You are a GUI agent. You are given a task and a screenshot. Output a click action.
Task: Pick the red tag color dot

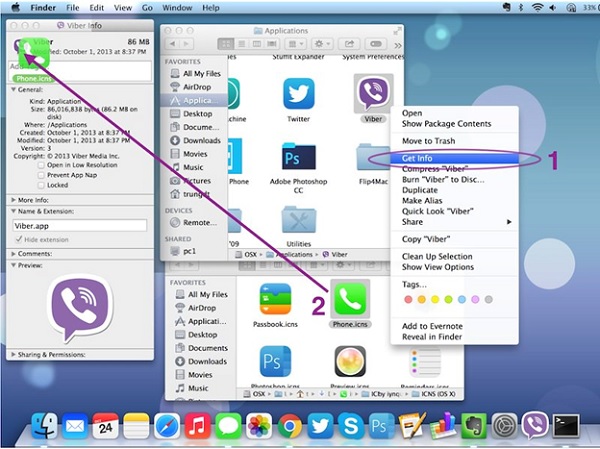[x=409, y=299]
